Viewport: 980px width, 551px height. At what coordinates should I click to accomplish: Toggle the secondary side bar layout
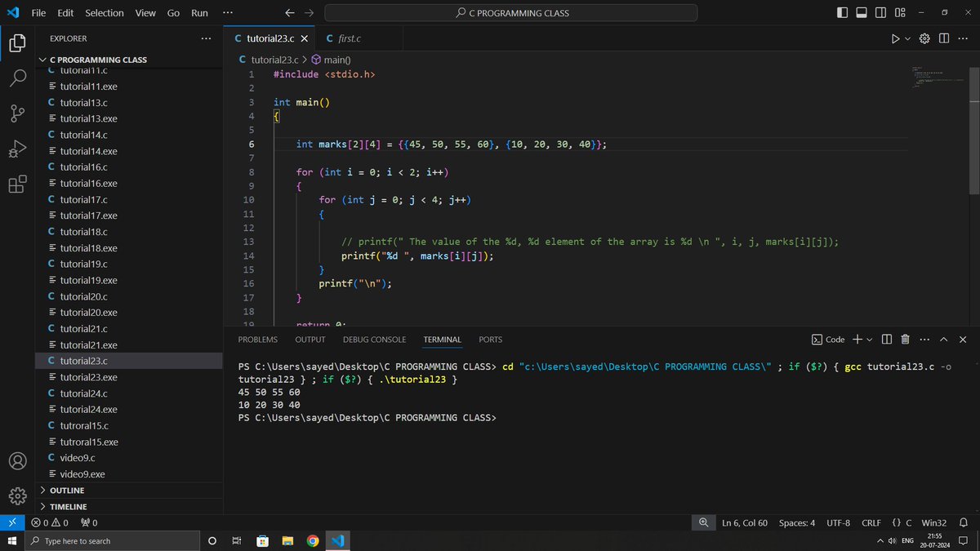tap(880, 13)
